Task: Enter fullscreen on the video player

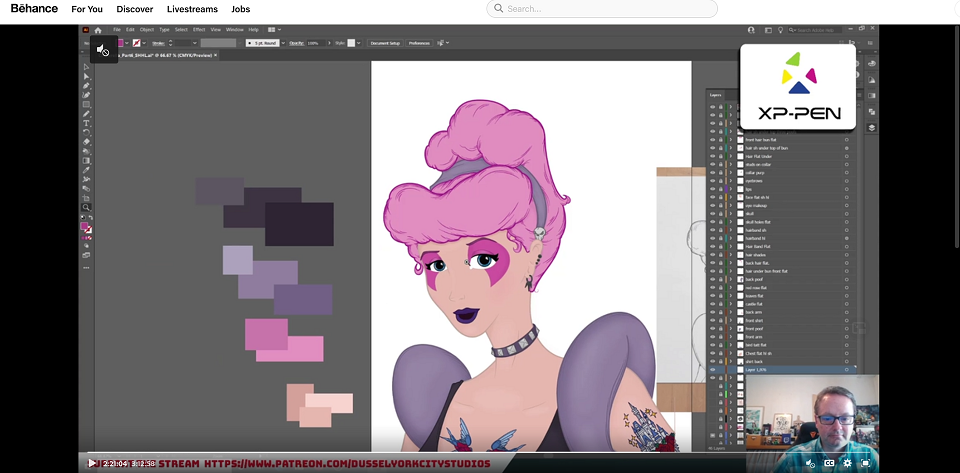Action: tap(866, 463)
